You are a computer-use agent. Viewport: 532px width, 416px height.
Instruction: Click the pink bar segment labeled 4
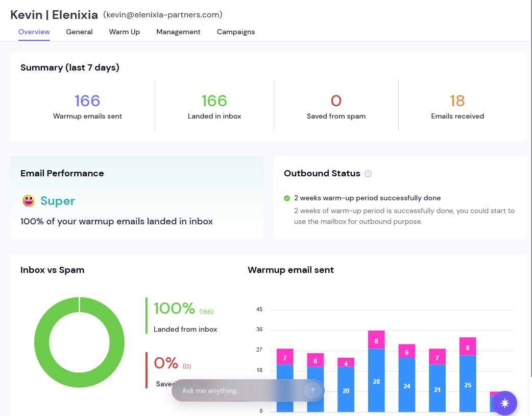[x=346, y=362]
